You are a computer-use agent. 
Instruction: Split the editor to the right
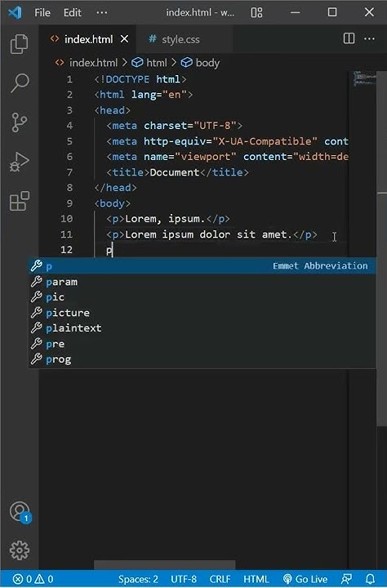(349, 38)
